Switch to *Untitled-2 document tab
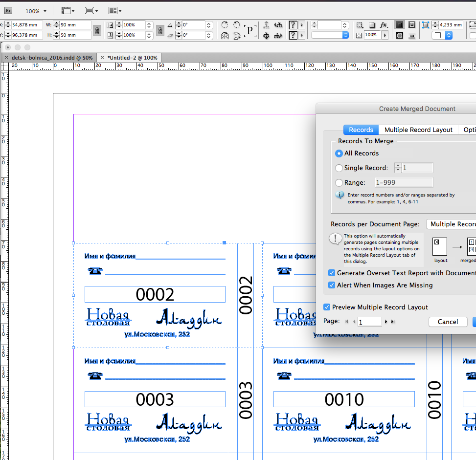The height and width of the screenshot is (460, 476). 133,58
